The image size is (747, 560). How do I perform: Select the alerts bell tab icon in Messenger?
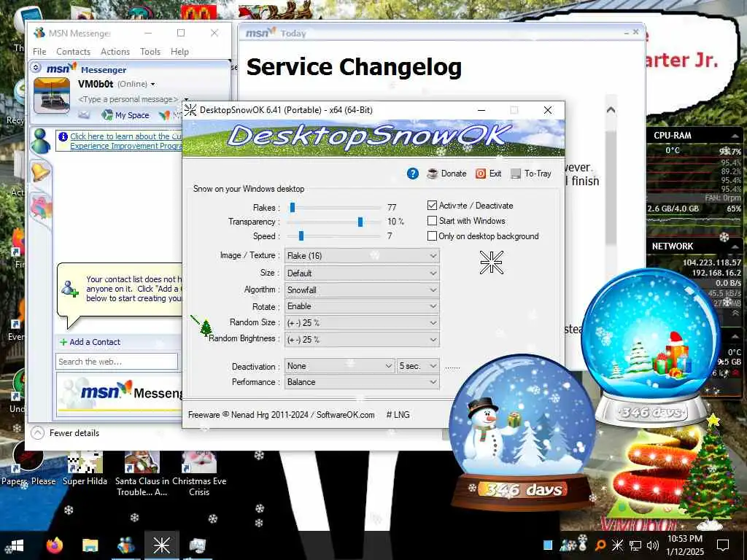click(41, 171)
